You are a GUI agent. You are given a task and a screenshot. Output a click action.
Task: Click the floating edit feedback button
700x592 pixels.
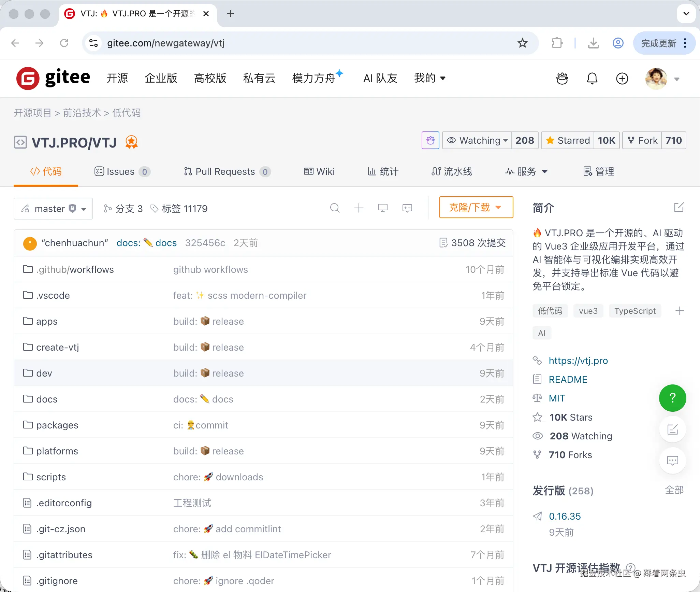[672, 429]
